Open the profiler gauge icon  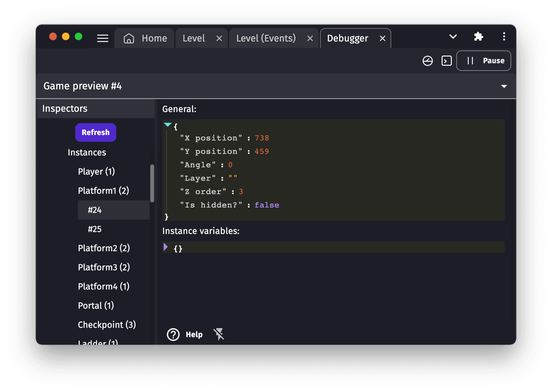(x=428, y=61)
